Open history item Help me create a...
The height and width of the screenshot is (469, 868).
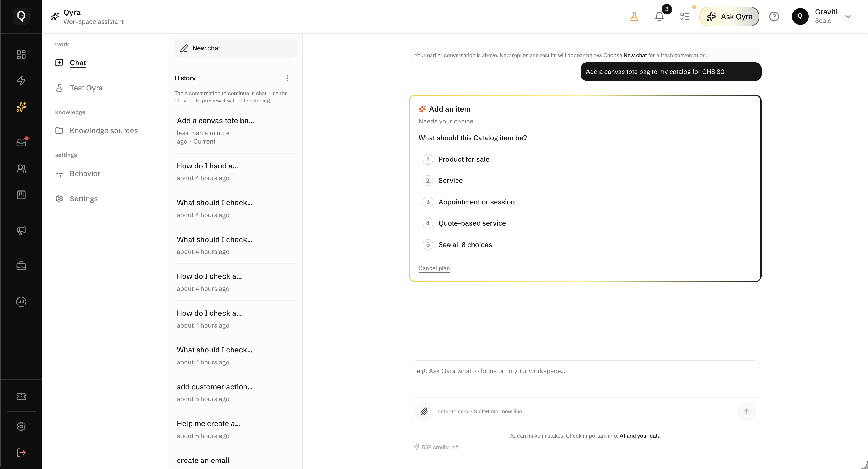click(x=235, y=430)
